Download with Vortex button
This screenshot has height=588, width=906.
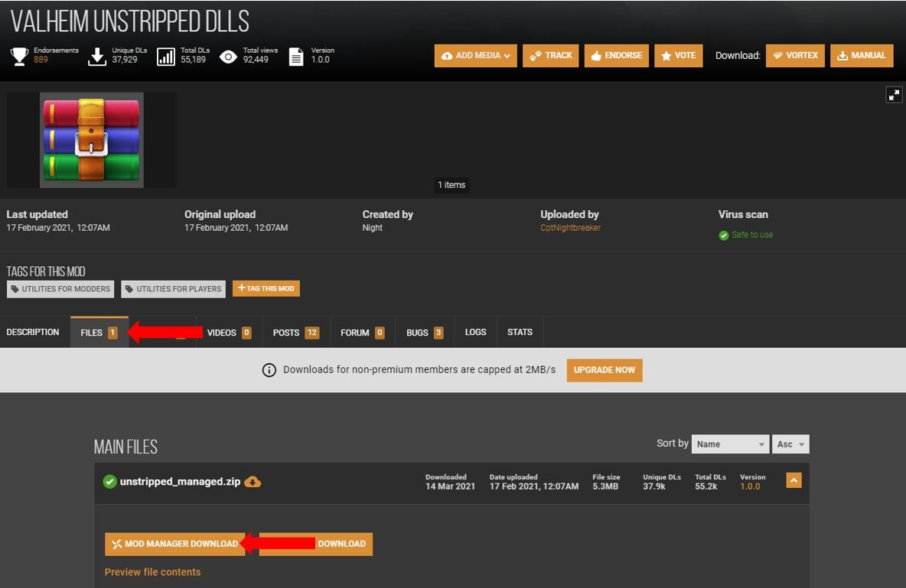[794, 56]
